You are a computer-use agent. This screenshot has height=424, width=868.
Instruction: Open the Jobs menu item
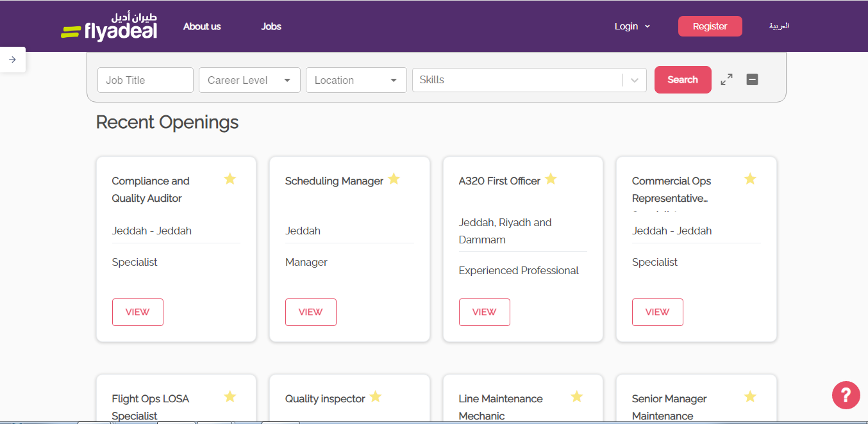[x=271, y=26]
